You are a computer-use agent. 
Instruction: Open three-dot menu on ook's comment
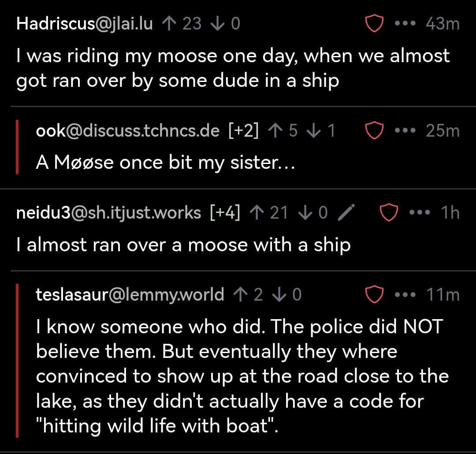click(x=405, y=130)
